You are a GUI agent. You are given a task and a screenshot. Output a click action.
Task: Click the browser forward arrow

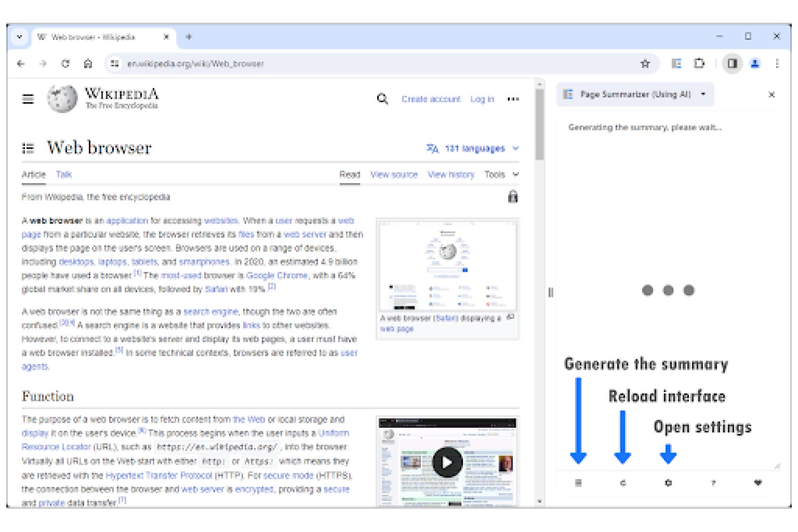[43, 64]
